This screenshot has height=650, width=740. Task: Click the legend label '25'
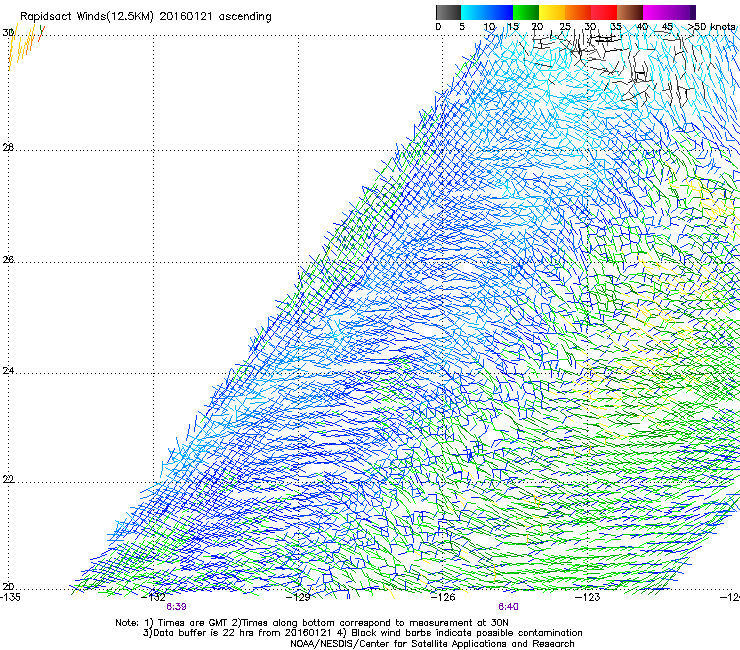pyautogui.click(x=565, y=27)
